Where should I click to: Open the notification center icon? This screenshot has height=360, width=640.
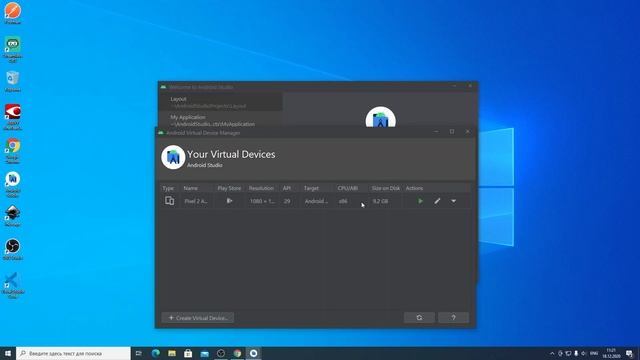pos(629,353)
